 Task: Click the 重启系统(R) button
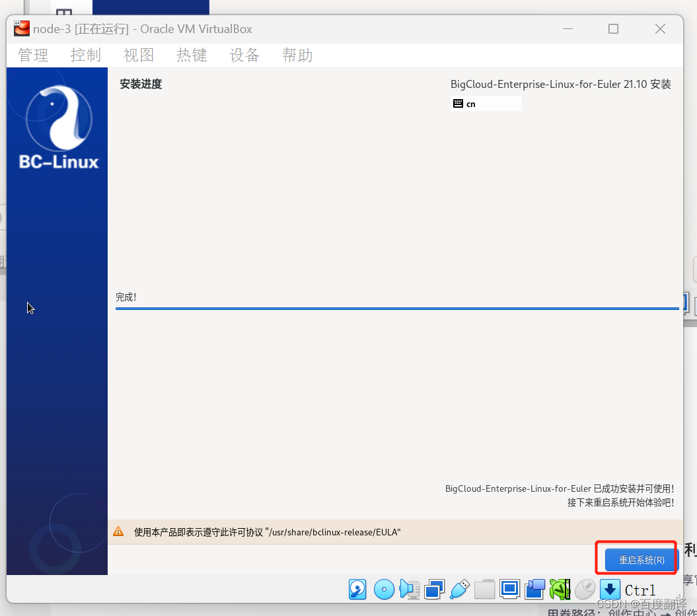[x=640, y=558]
